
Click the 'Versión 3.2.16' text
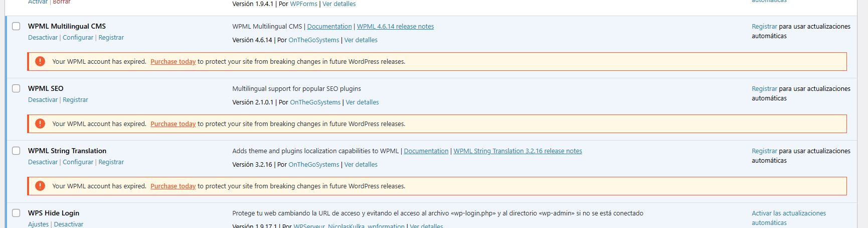tap(252, 165)
